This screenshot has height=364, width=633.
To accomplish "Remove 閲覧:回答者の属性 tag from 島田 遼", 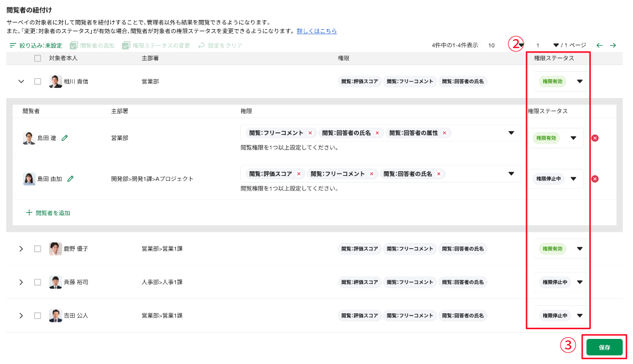I will click(x=445, y=133).
